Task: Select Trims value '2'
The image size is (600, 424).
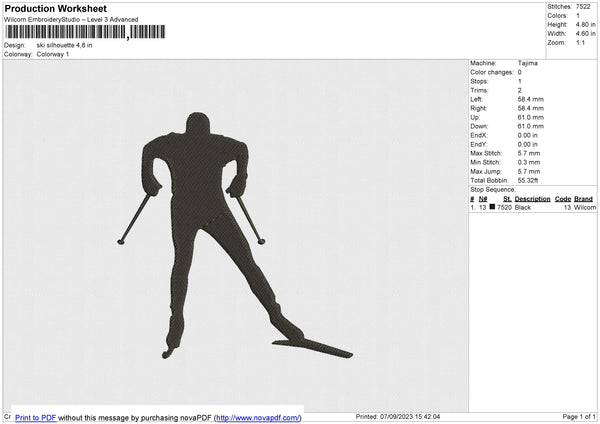Action: pyautogui.click(x=520, y=90)
